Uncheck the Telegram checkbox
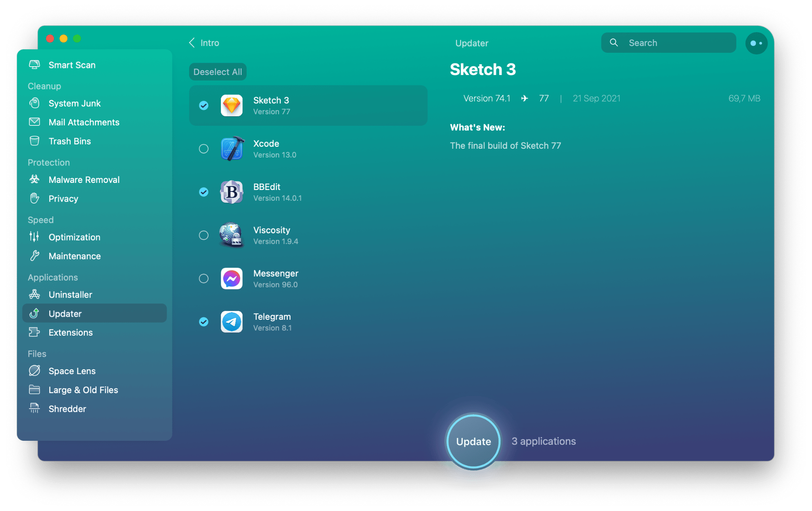The height and width of the screenshot is (511, 812). tap(203, 322)
